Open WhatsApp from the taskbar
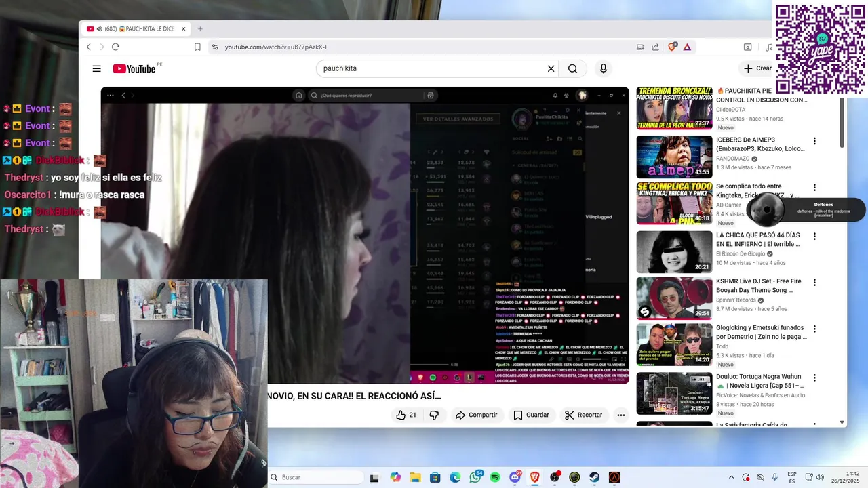This screenshot has height=488, width=868. point(475,477)
